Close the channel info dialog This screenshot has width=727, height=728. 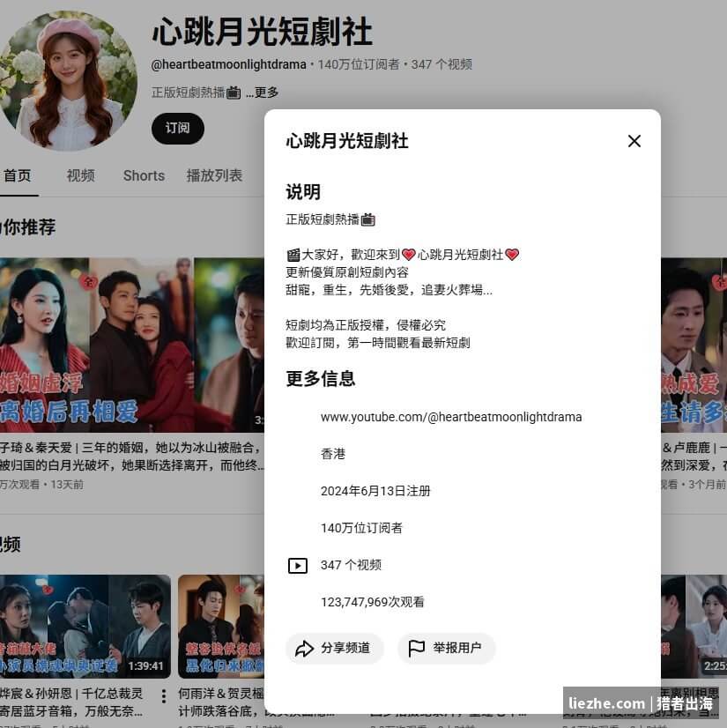point(634,141)
